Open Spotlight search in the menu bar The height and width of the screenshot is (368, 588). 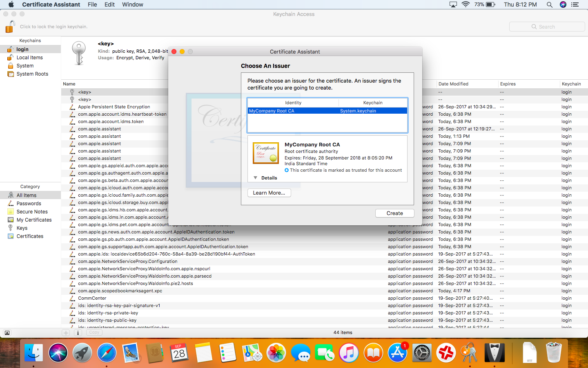pyautogui.click(x=549, y=4)
